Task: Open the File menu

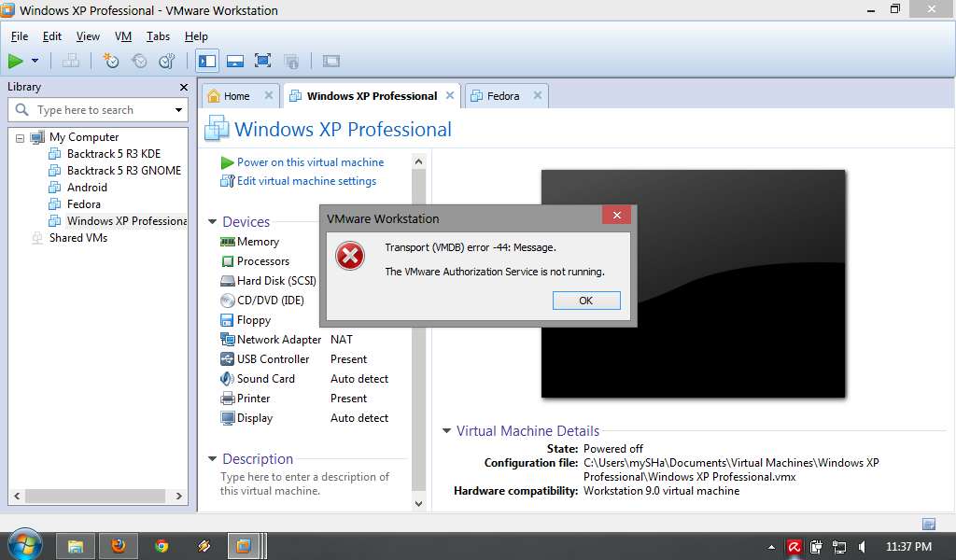Action: (x=20, y=36)
